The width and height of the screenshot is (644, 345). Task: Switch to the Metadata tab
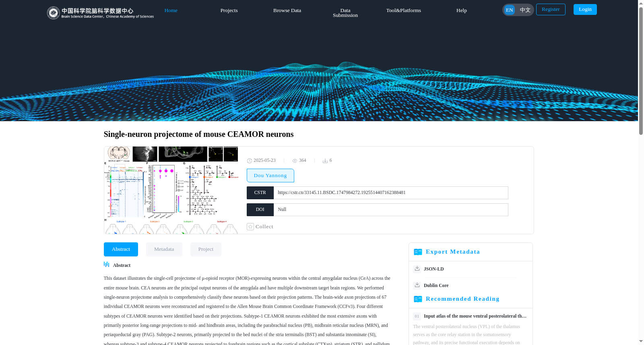pyautogui.click(x=164, y=249)
